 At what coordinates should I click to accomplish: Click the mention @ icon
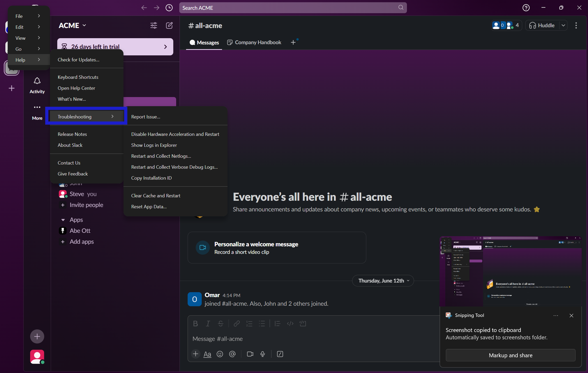click(x=232, y=354)
